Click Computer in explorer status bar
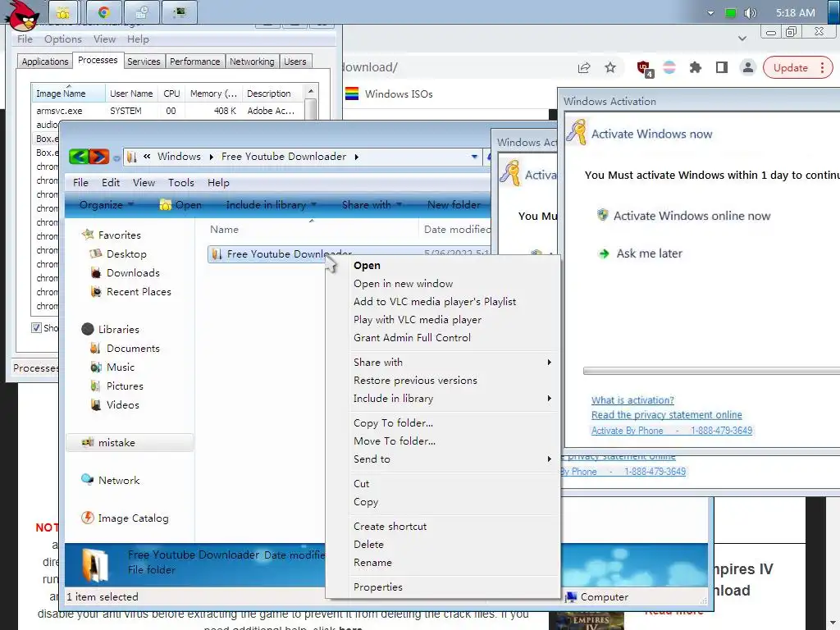The width and height of the screenshot is (840, 630). [x=597, y=597]
